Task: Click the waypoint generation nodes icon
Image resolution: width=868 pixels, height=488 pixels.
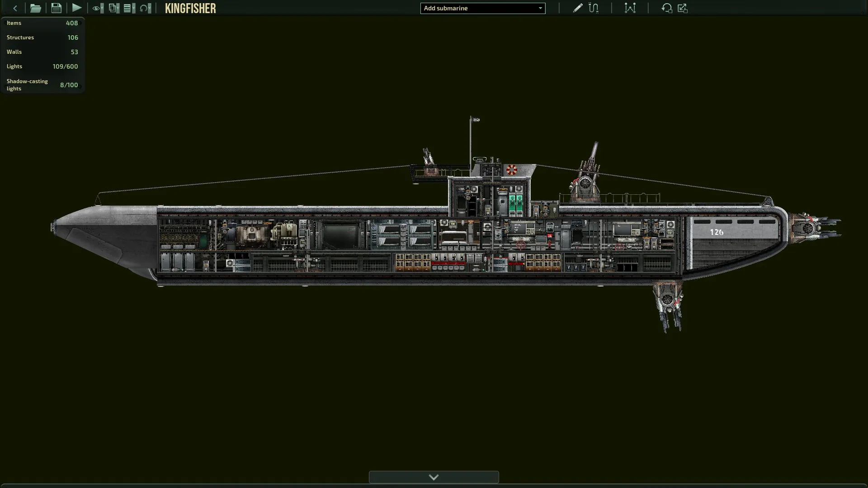Action: [630, 8]
